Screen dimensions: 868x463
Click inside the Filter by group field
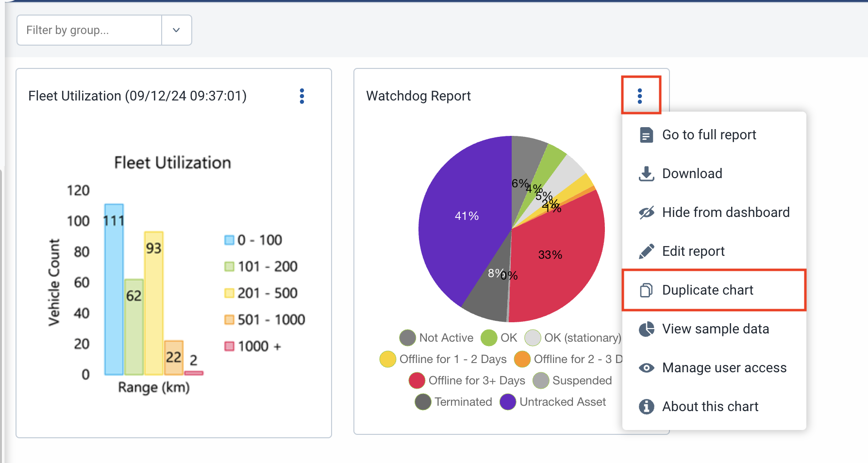click(87, 30)
